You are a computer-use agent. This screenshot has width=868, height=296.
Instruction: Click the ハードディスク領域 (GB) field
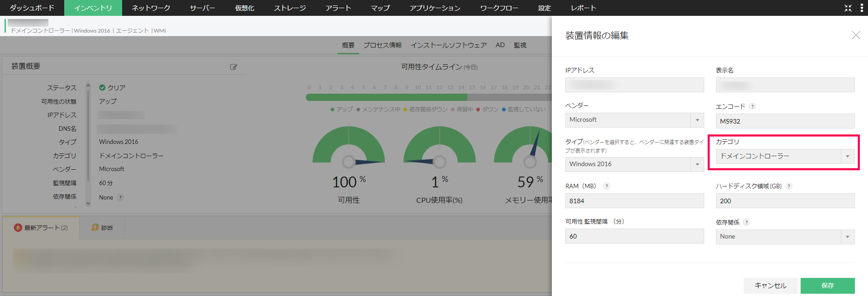tap(785, 201)
